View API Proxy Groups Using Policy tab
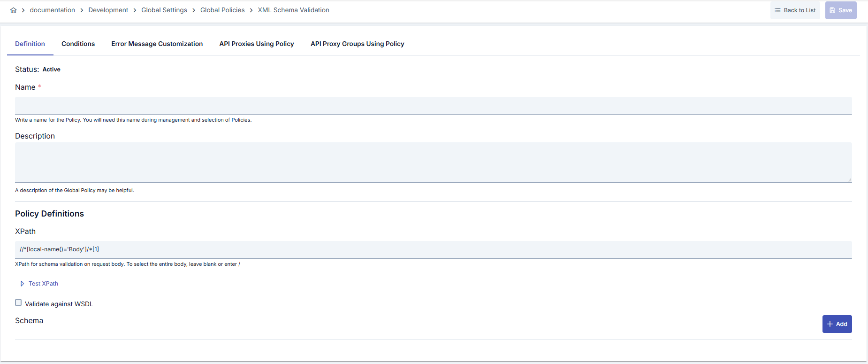 coord(358,44)
